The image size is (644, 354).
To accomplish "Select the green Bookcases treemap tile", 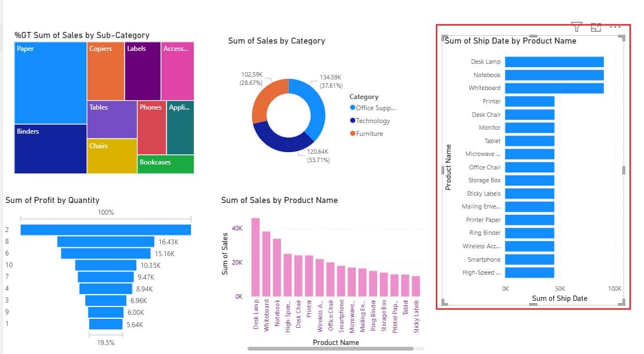I will [165, 164].
